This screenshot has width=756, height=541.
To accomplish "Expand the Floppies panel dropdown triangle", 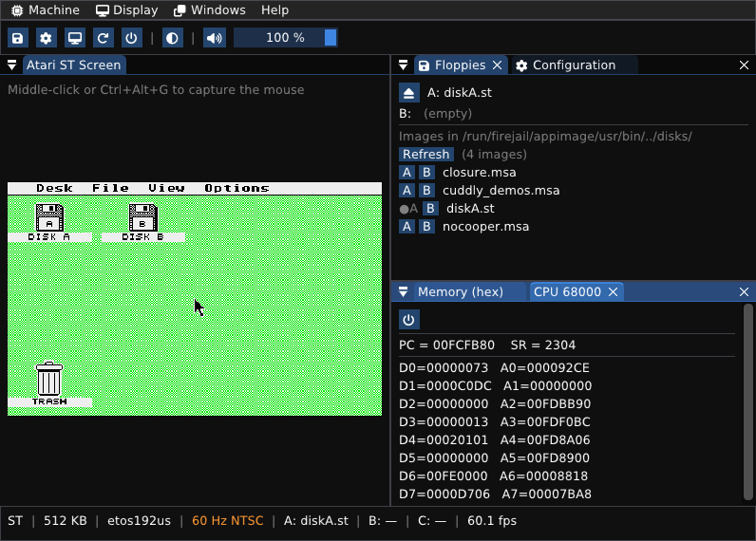I will (403, 65).
